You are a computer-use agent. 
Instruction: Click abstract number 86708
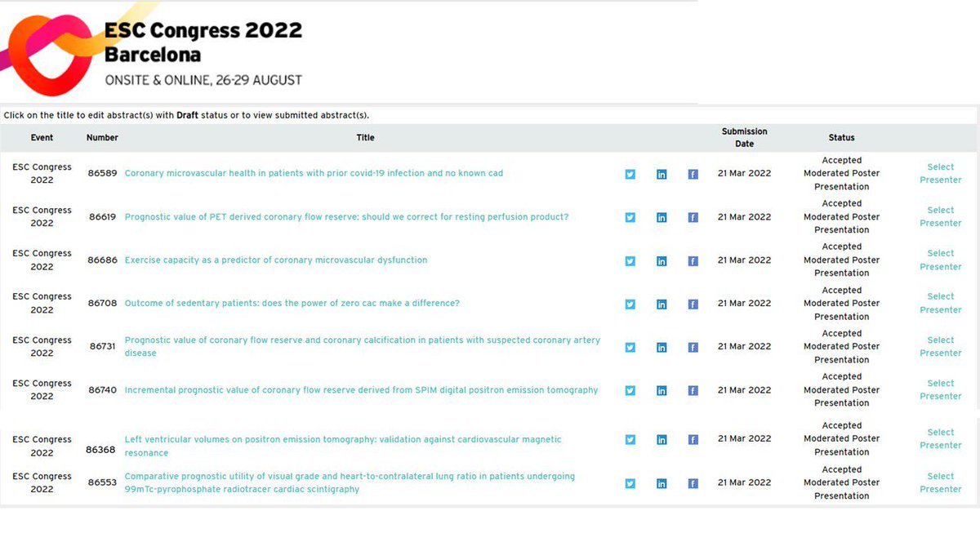103,304
